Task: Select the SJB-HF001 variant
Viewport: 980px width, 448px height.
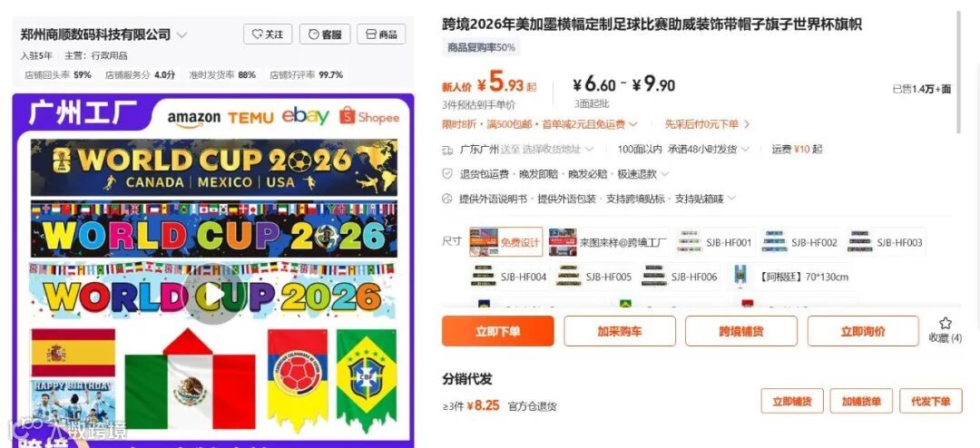Action: pos(714,242)
